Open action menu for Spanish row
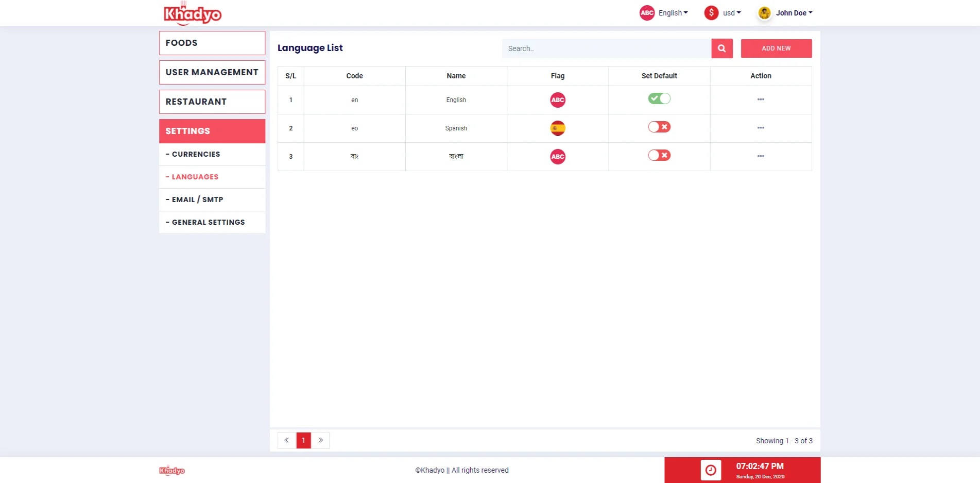The image size is (980, 483). tap(761, 128)
